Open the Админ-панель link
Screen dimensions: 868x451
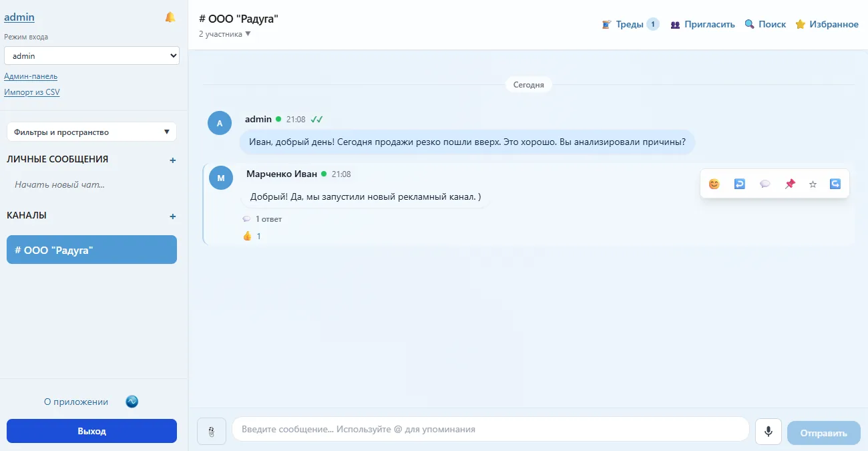tap(31, 76)
